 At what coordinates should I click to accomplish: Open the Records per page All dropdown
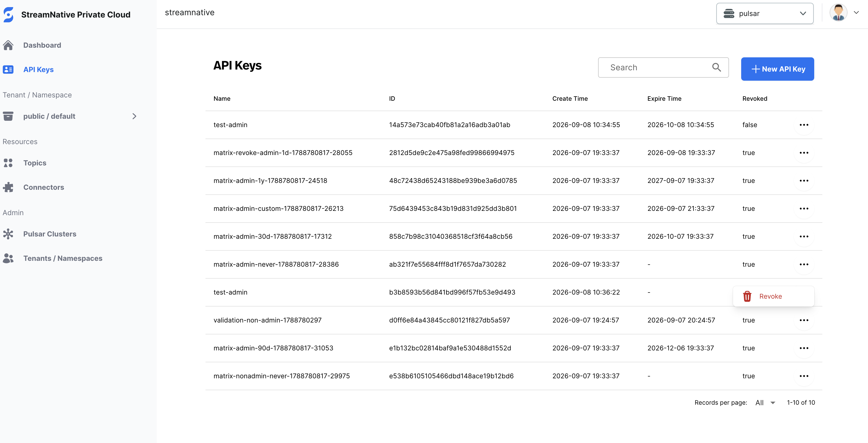[765, 403]
